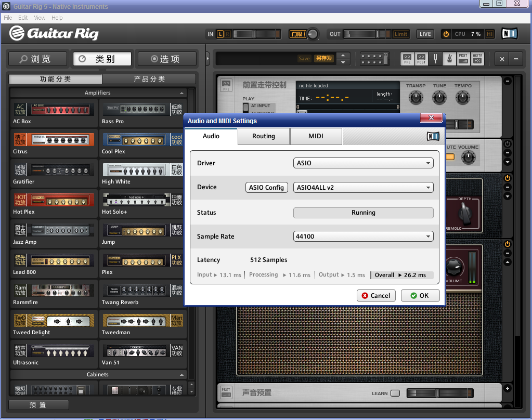This screenshot has height=420, width=532.
Task: Open the Tapedeck Post module
Action: pyautogui.click(x=421, y=59)
